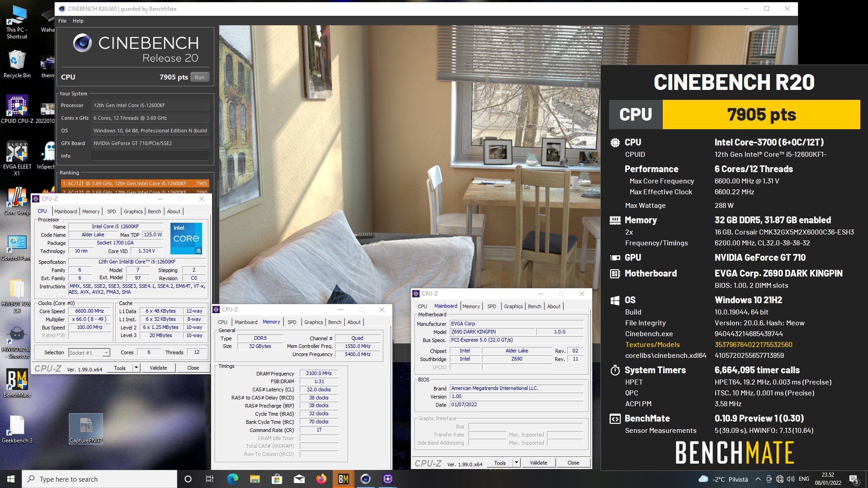
Task: Run the Cinebench CPU test
Action: [x=199, y=77]
